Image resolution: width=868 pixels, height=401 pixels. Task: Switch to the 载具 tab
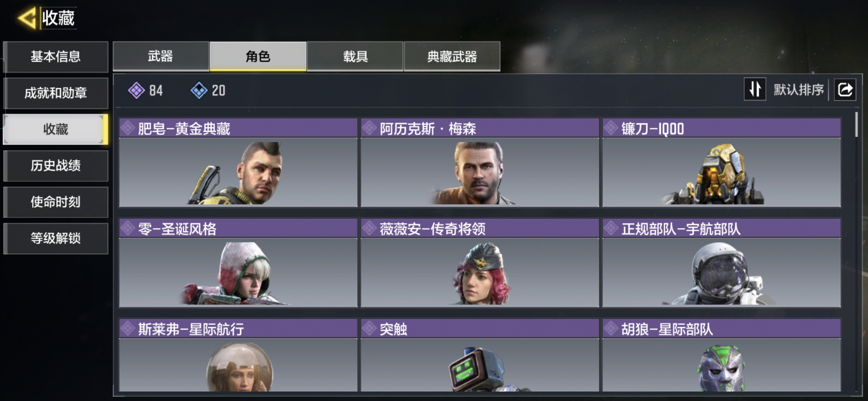(x=355, y=56)
